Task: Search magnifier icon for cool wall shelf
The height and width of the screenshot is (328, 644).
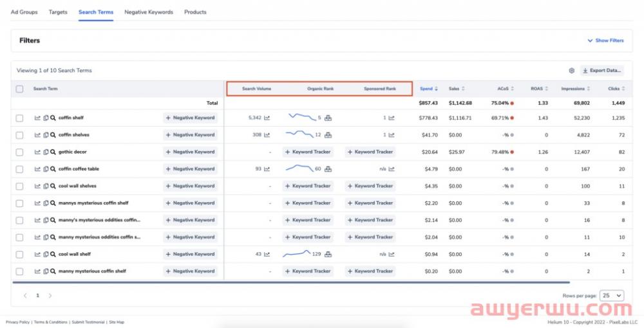Action: click(x=53, y=254)
